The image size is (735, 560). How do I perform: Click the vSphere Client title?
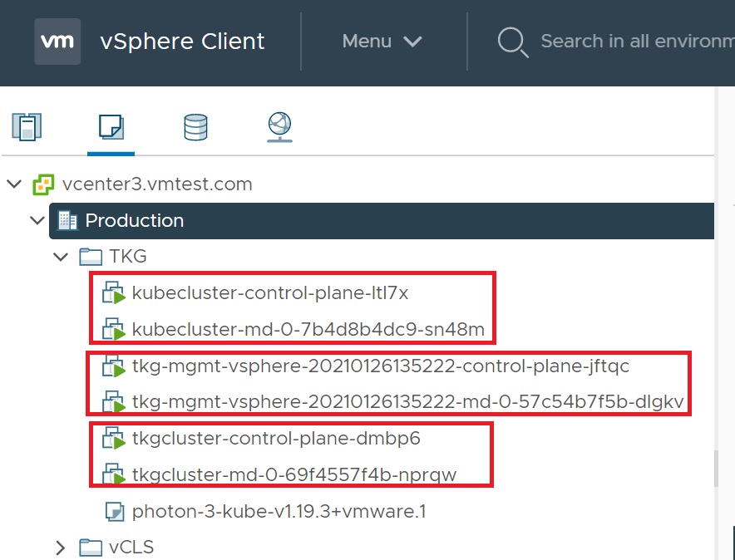(x=182, y=42)
